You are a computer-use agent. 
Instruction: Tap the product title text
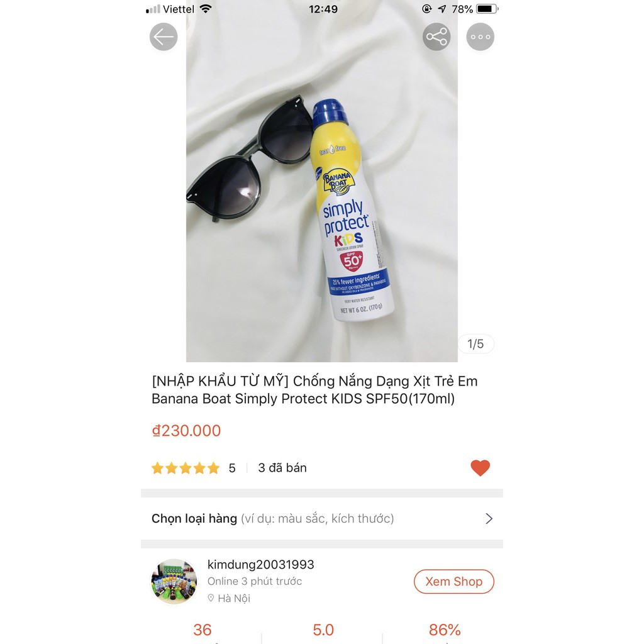tap(314, 390)
